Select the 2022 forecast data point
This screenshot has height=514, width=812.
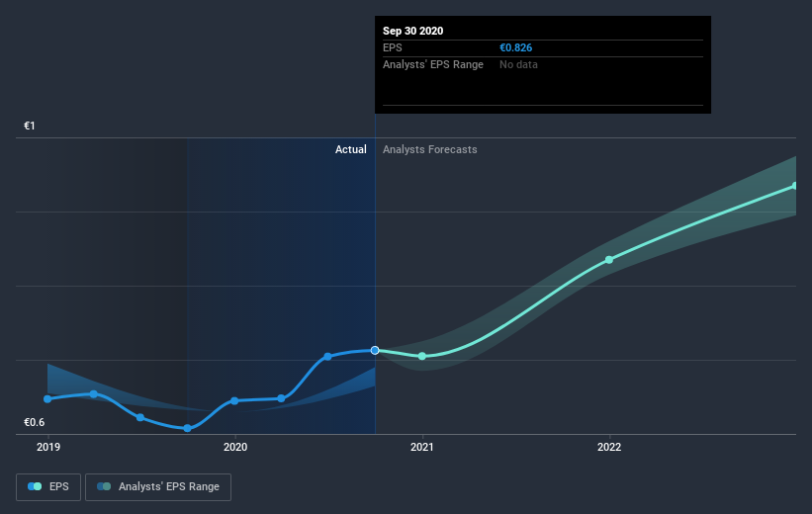point(609,260)
